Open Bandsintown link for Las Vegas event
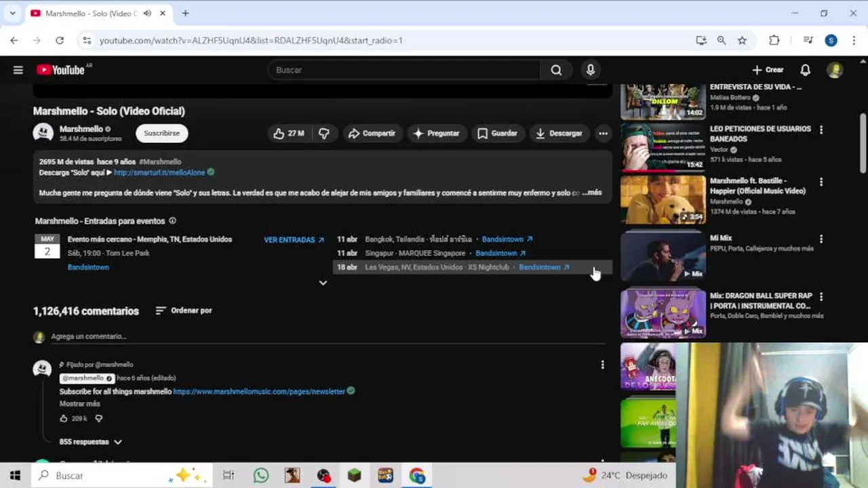This screenshot has width=868, height=488. coord(544,267)
